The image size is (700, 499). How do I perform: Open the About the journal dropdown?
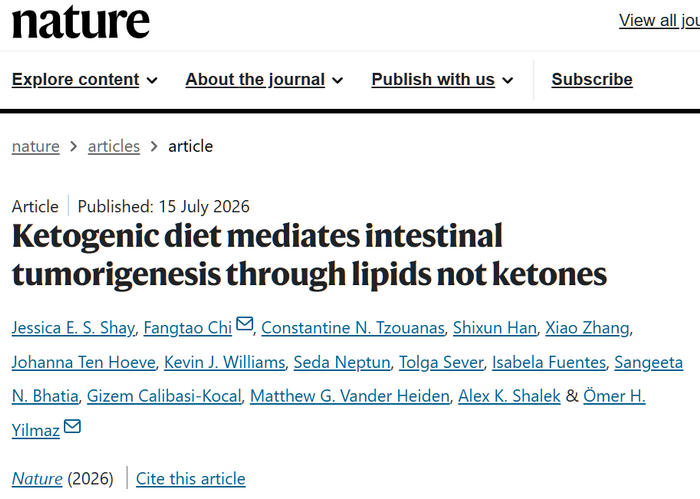tap(264, 79)
